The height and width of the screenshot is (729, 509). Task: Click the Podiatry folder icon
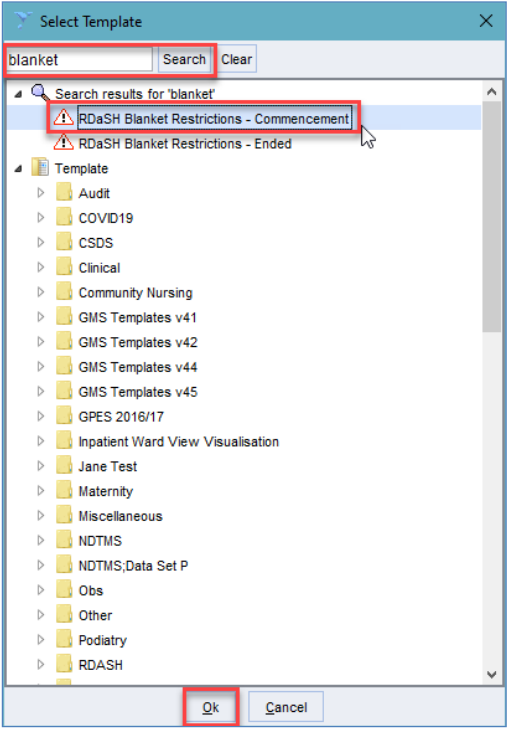[64, 640]
